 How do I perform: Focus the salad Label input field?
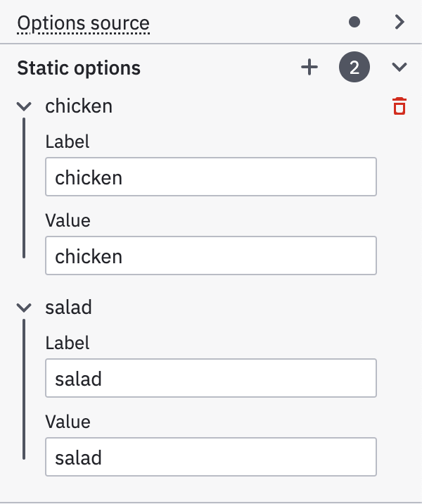(211, 378)
